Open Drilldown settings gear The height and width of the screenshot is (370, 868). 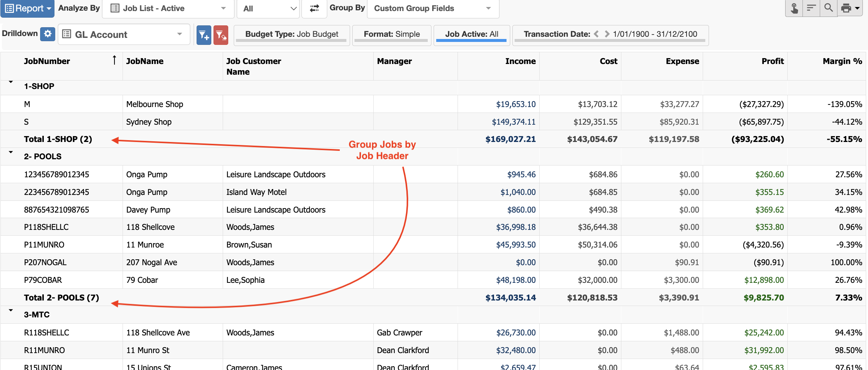[47, 34]
